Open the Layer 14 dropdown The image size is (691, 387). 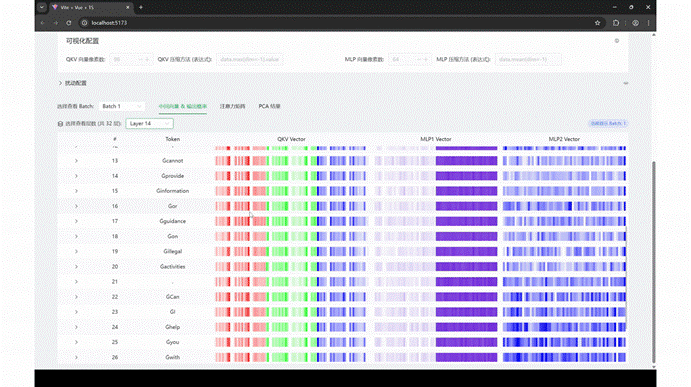tap(149, 124)
